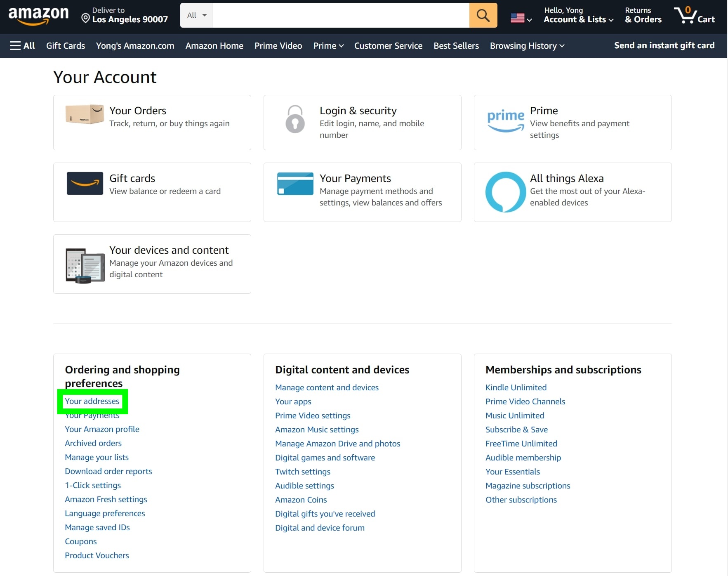This screenshot has height=576, width=728.
Task: Click the US flag language selector
Action: (x=521, y=18)
